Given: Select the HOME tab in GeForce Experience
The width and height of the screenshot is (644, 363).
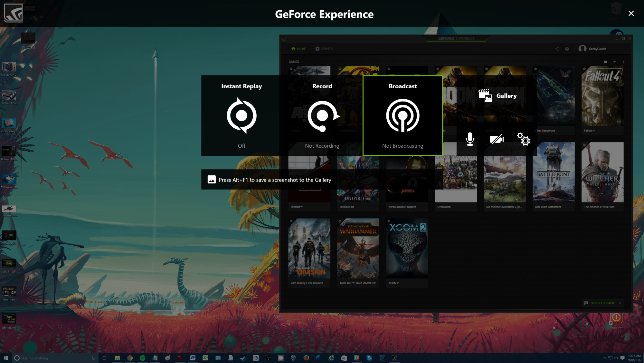Looking at the screenshot, I should point(299,49).
